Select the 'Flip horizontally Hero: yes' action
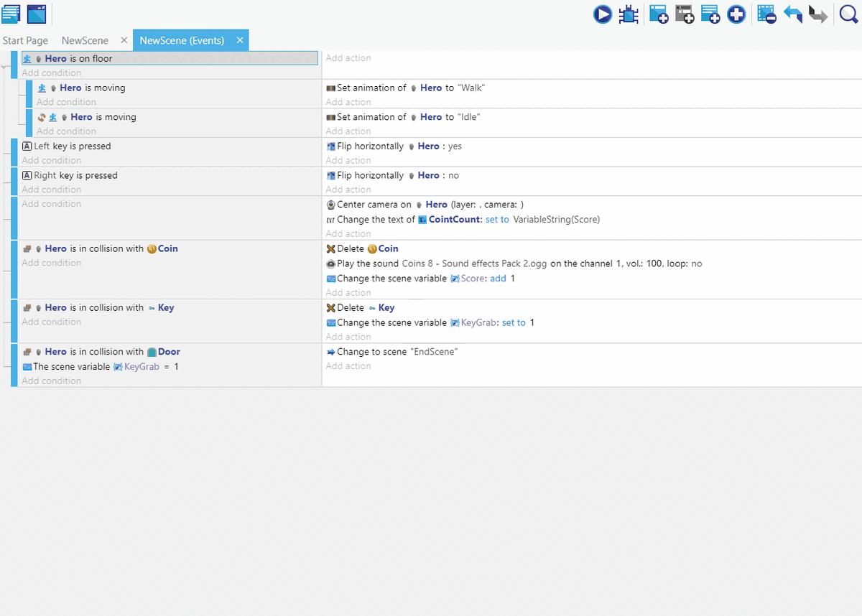 point(394,146)
